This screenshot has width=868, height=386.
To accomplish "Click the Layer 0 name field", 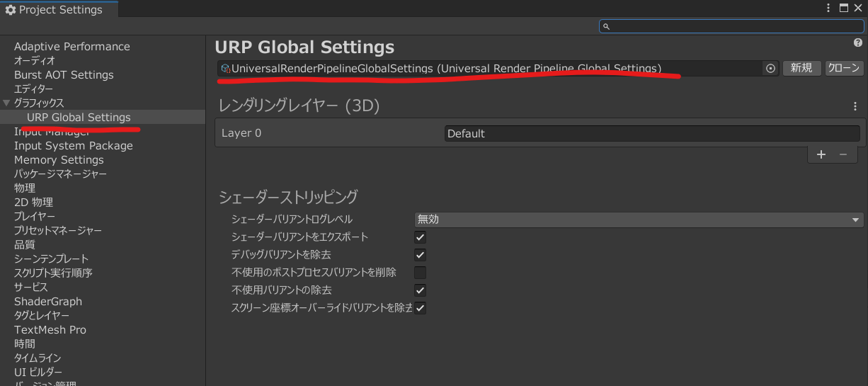I will click(651, 133).
